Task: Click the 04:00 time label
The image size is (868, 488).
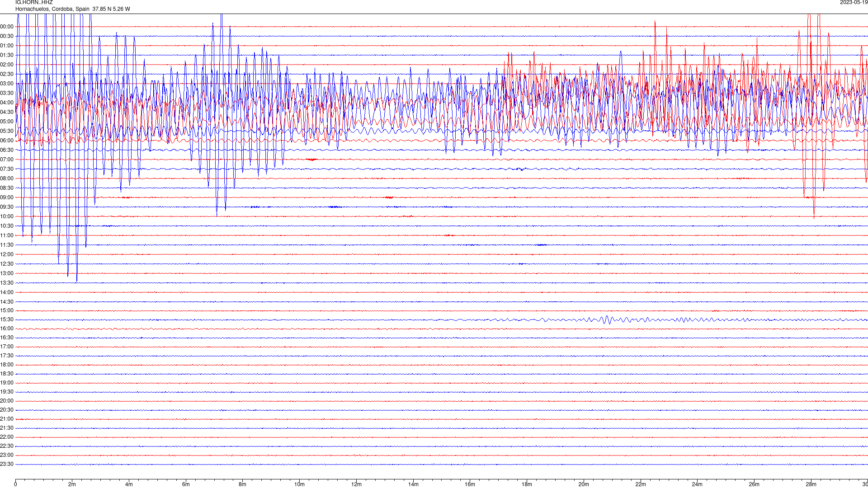Action: click(7, 103)
